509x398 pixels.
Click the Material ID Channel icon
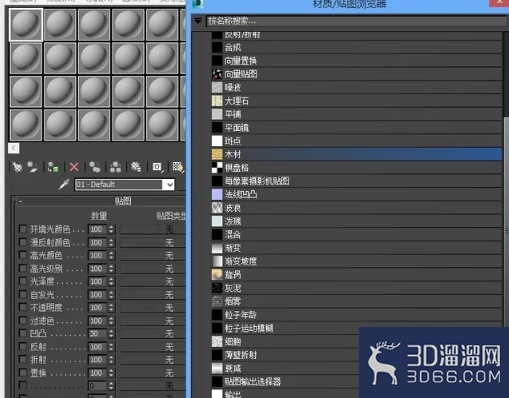(x=157, y=167)
